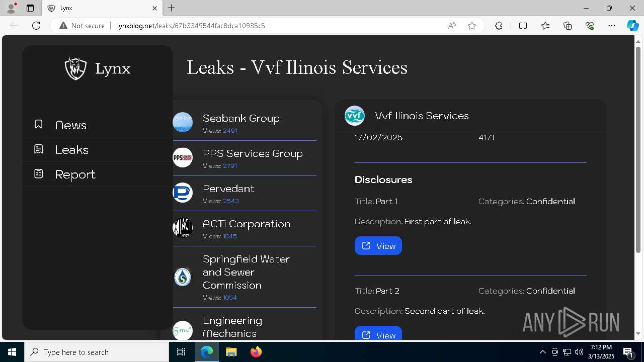Select the Lynx browser tab
Viewport: 644px width, 362px height.
click(x=102, y=8)
